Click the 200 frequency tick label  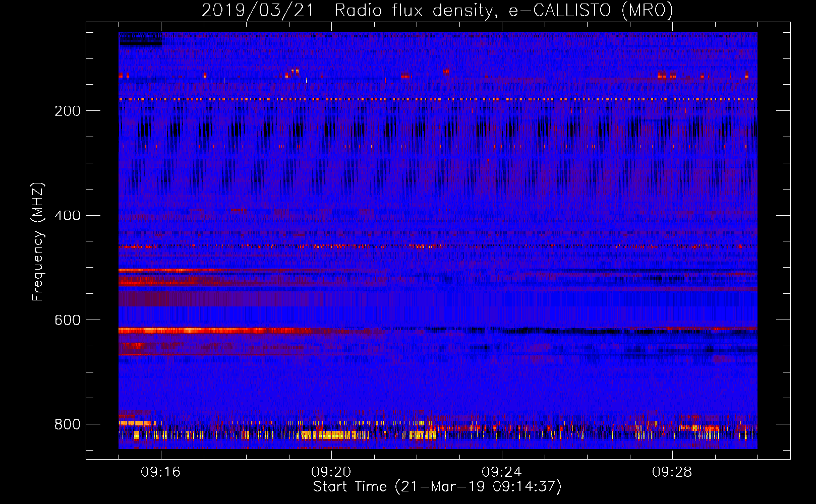point(68,111)
